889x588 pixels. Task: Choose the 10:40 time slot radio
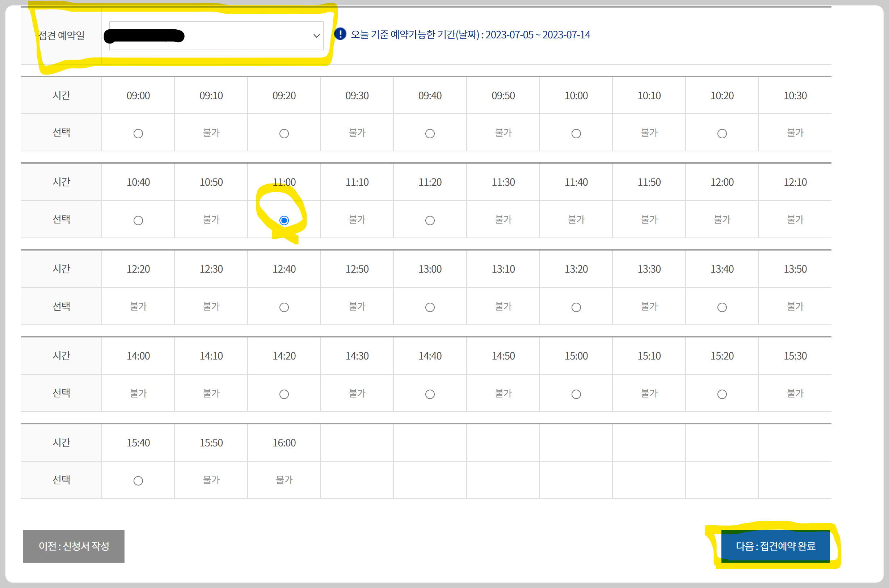pos(138,220)
